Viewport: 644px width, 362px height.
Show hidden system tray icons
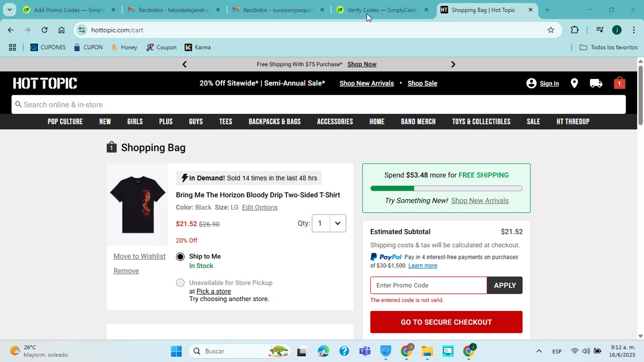(539, 351)
